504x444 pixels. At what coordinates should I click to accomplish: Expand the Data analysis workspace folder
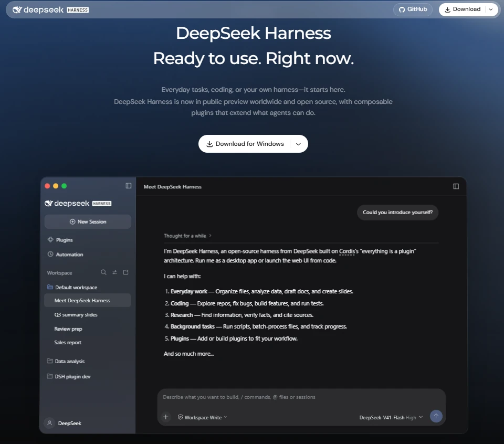[66, 361]
